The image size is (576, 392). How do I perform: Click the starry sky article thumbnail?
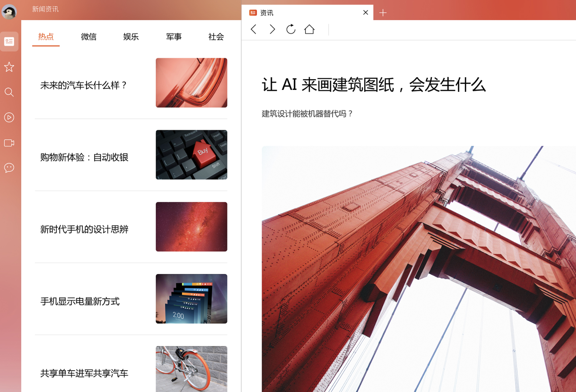pyautogui.click(x=191, y=227)
